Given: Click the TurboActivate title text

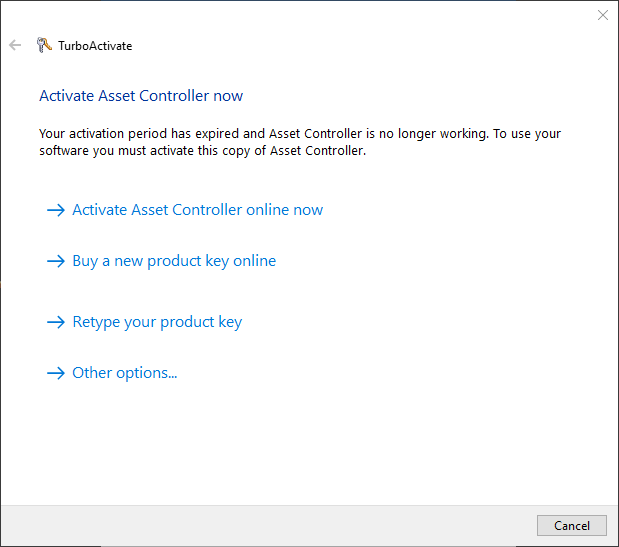Looking at the screenshot, I should [x=95, y=46].
